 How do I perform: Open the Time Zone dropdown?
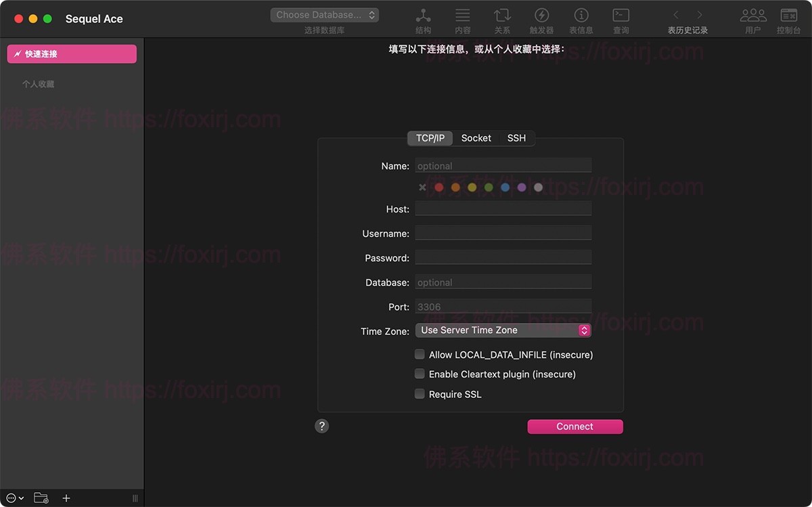point(503,330)
